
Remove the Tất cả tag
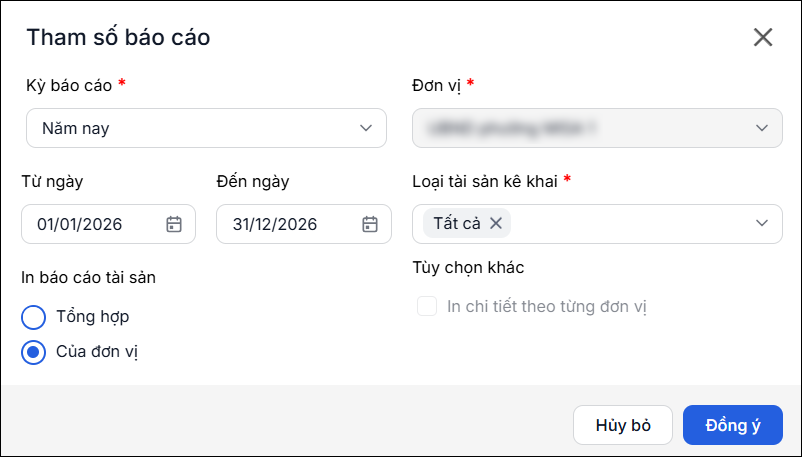tap(496, 223)
